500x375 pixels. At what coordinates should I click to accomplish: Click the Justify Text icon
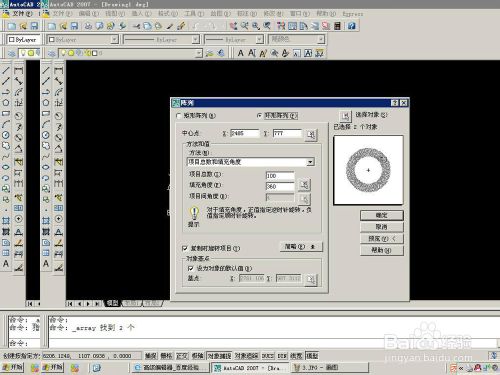tap(308, 53)
